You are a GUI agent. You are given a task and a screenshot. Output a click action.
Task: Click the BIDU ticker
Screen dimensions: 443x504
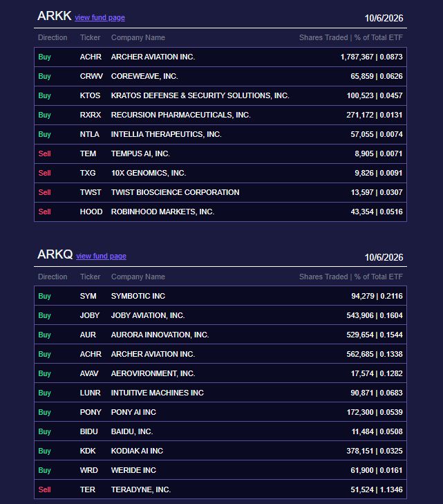point(88,431)
